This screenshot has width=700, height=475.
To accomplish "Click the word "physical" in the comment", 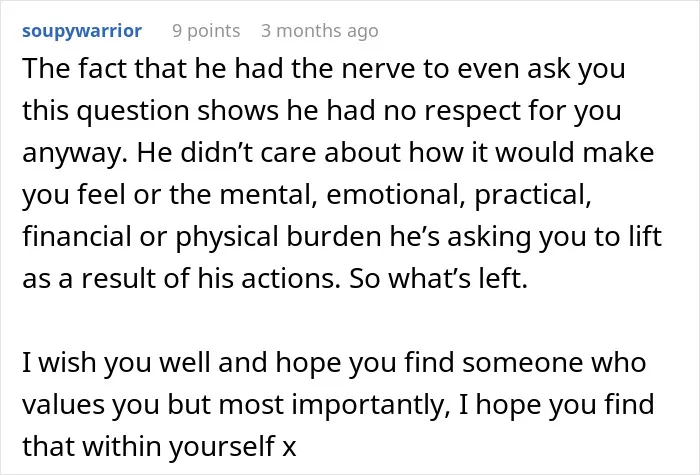I will click(x=227, y=237).
